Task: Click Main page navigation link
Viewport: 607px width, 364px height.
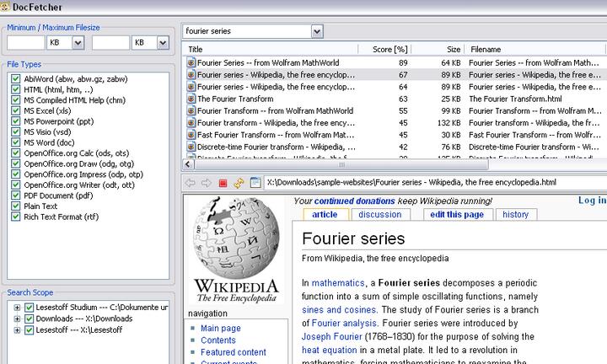Action: [x=221, y=328]
